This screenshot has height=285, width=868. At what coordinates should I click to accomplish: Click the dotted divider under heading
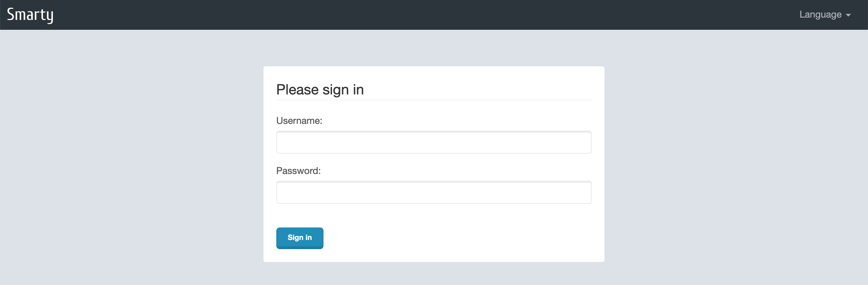(x=434, y=100)
